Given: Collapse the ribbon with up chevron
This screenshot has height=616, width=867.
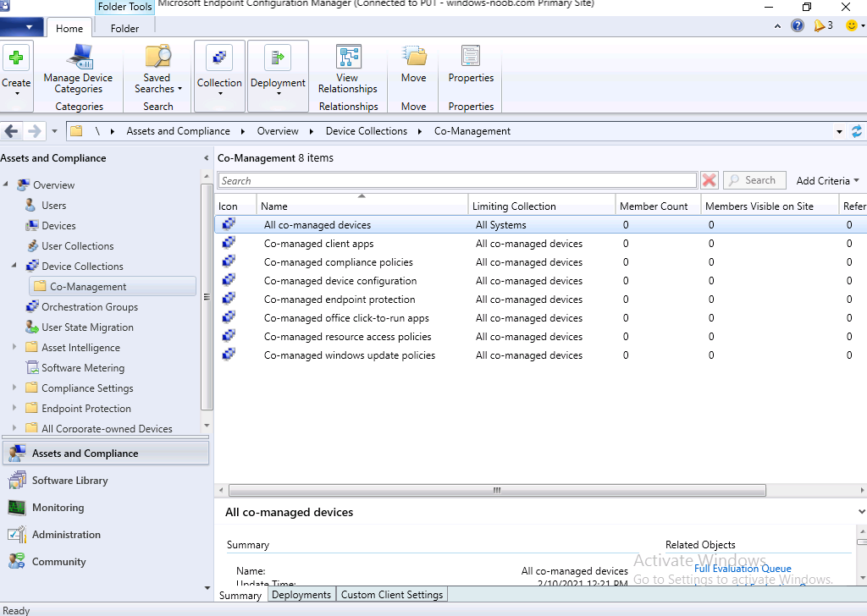Looking at the screenshot, I should pos(777,26).
